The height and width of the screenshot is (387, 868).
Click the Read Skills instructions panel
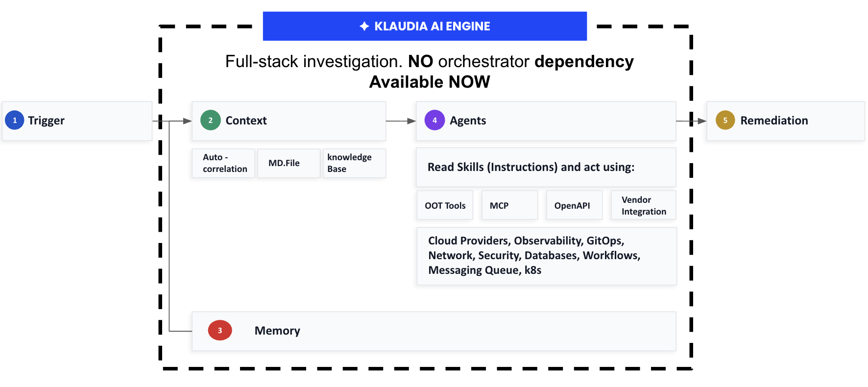pos(546,167)
